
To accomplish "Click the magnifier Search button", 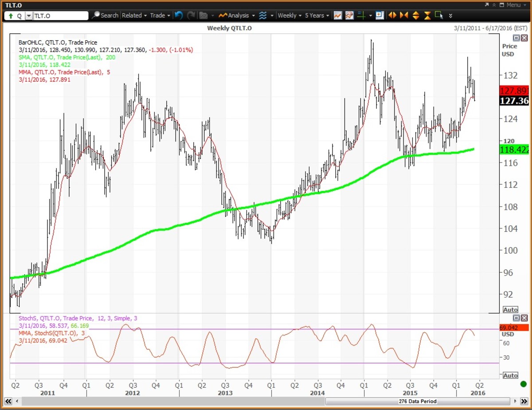I will coord(105,16).
